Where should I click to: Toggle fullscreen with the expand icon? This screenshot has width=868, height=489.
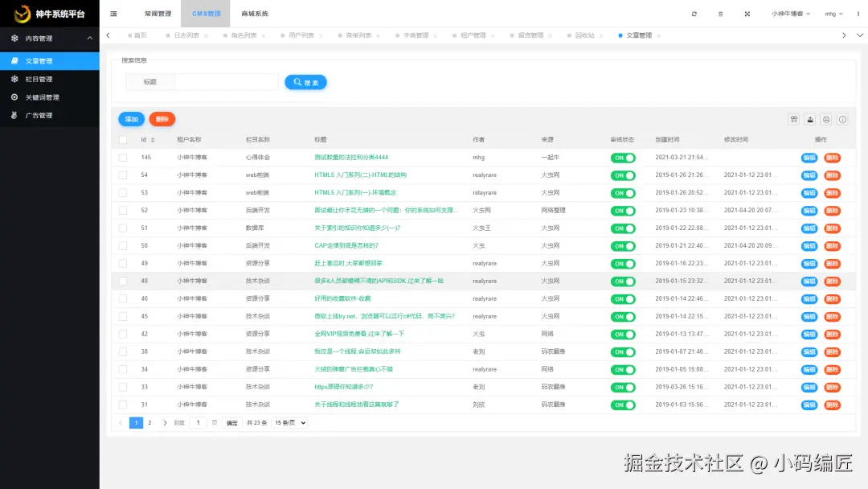[x=747, y=14]
